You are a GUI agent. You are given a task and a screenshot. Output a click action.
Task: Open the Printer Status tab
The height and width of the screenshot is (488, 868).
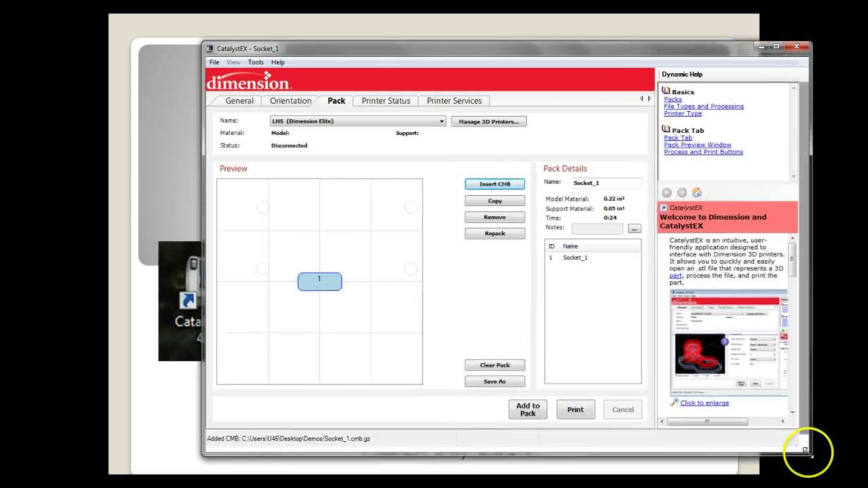[386, 101]
